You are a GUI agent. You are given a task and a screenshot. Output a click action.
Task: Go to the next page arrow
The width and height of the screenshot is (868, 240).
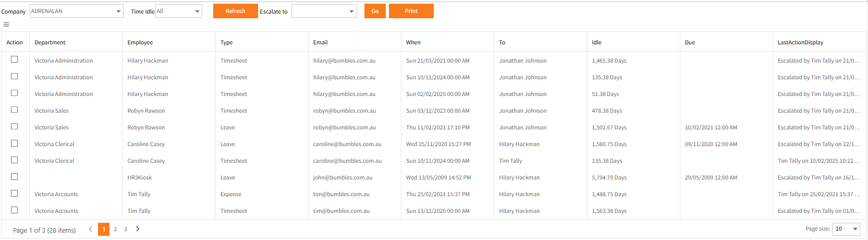tap(138, 229)
